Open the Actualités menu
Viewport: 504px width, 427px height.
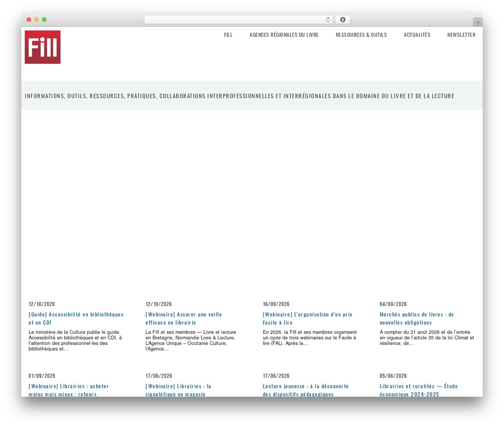(417, 35)
